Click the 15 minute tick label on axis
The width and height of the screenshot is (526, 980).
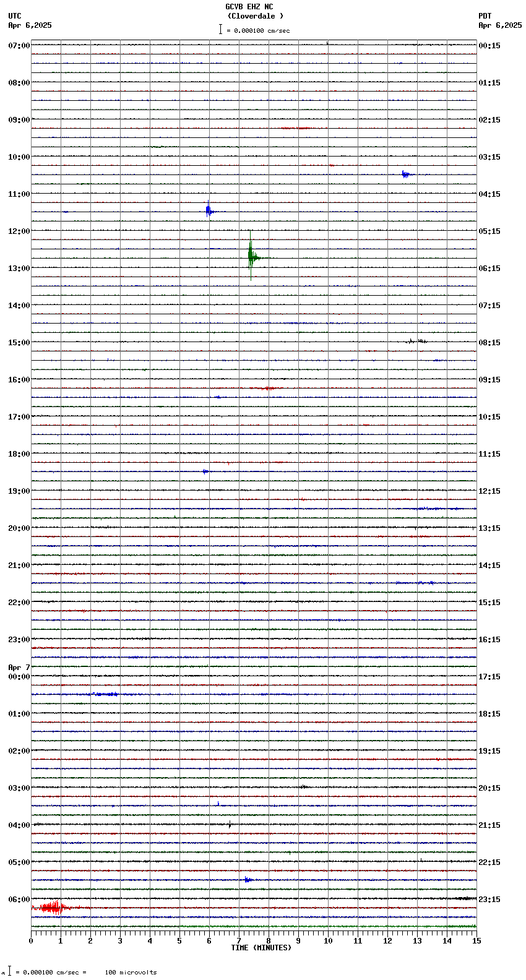coord(476,941)
